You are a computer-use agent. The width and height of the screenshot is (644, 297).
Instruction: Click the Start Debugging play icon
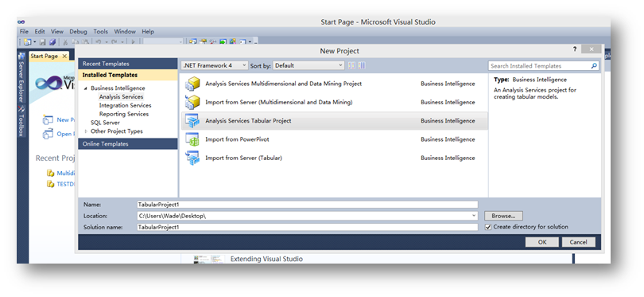pos(133,42)
